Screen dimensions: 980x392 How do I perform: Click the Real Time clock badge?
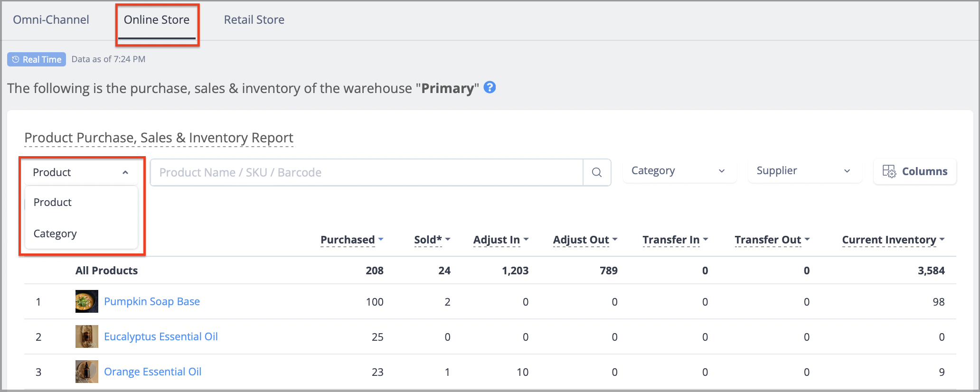[x=37, y=59]
